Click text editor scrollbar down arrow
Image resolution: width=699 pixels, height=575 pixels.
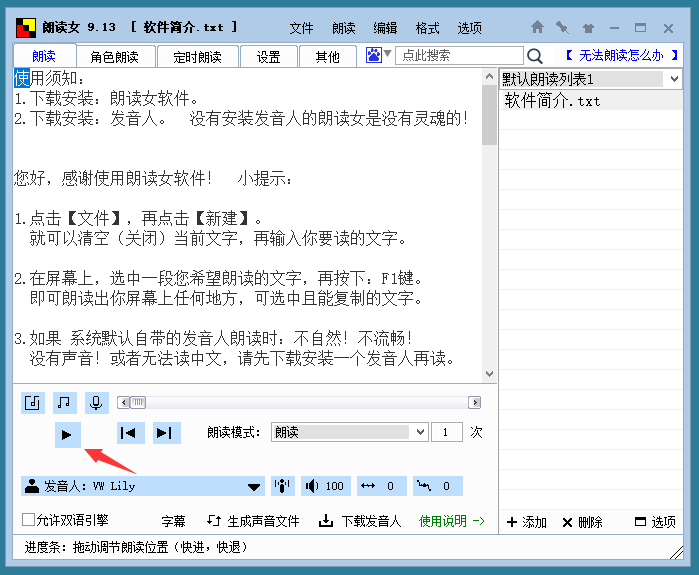489,374
